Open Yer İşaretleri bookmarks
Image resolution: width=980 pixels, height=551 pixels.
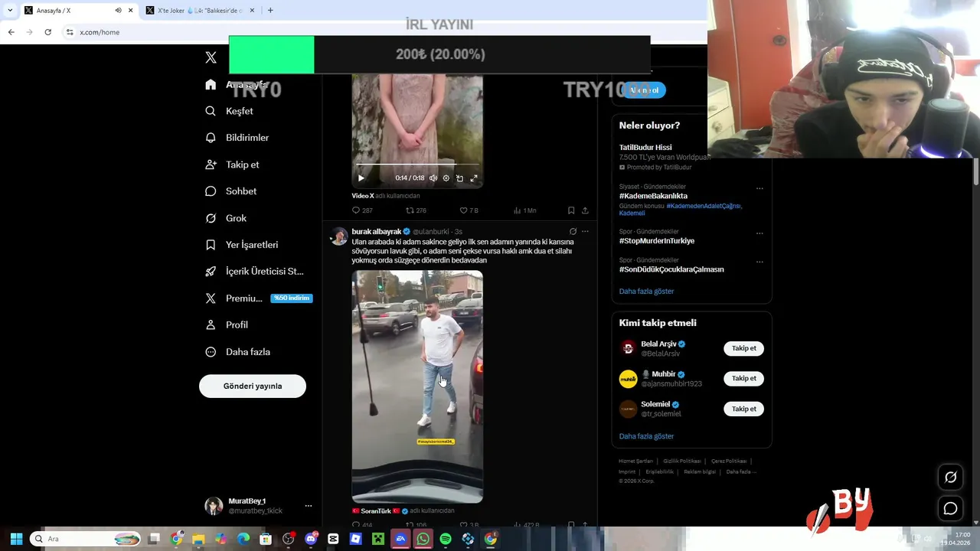click(241, 245)
